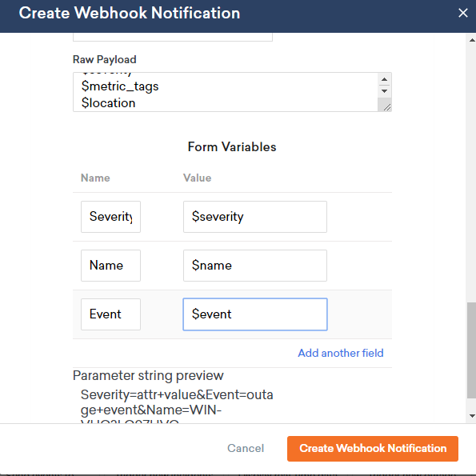This screenshot has width=476, height=476.
Task: Select the $name value field
Action: point(255,266)
